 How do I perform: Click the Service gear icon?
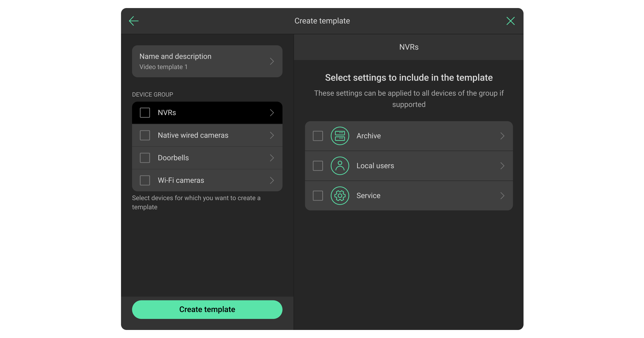[x=340, y=196]
